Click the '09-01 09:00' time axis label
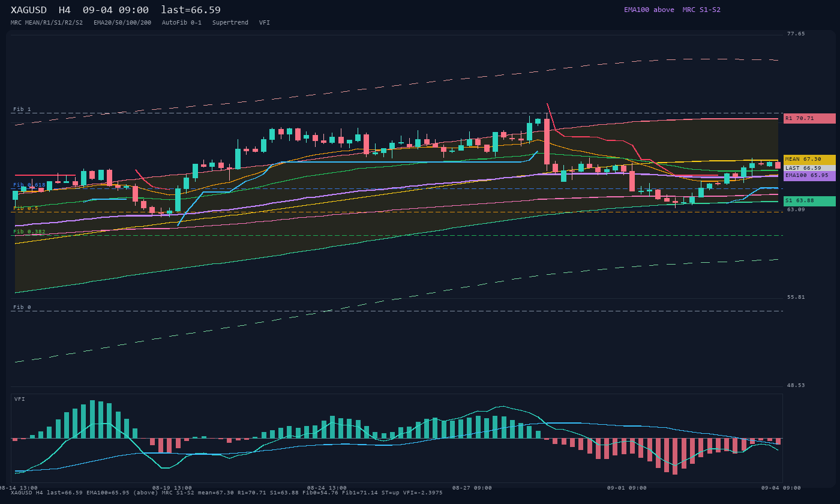This screenshot has width=840, height=504. coord(627,488)
